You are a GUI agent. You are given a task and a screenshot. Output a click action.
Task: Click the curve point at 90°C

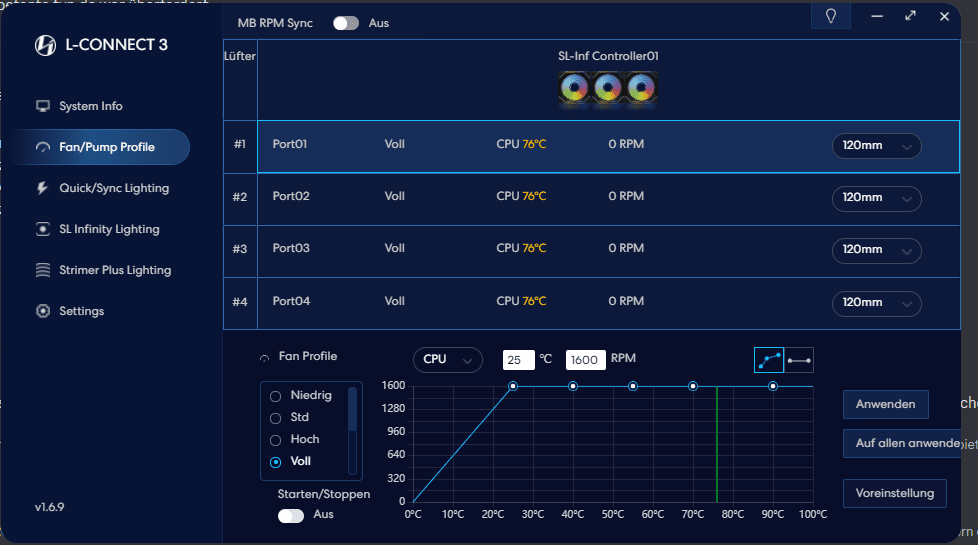[773, 386]
